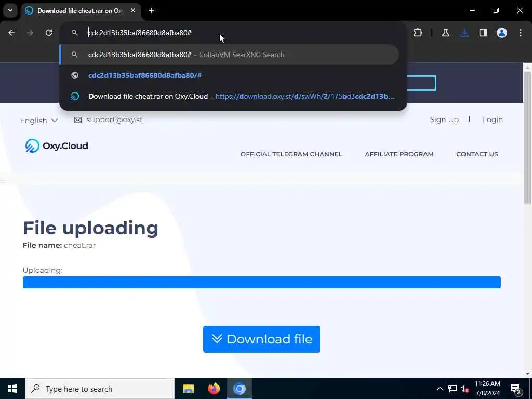Screen dimensions: 532x399
Task: Open the taskbar clock showing 11:26 AM
Action: [487, 389]
